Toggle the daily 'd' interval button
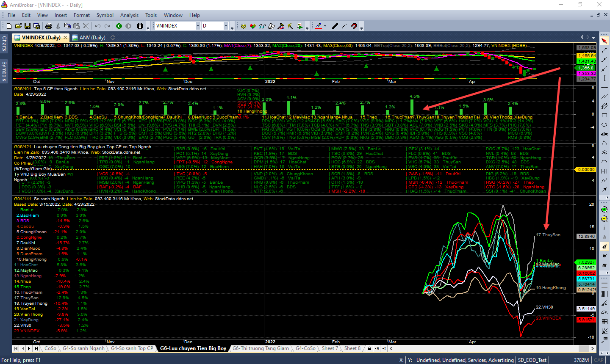 click(604, 246)
